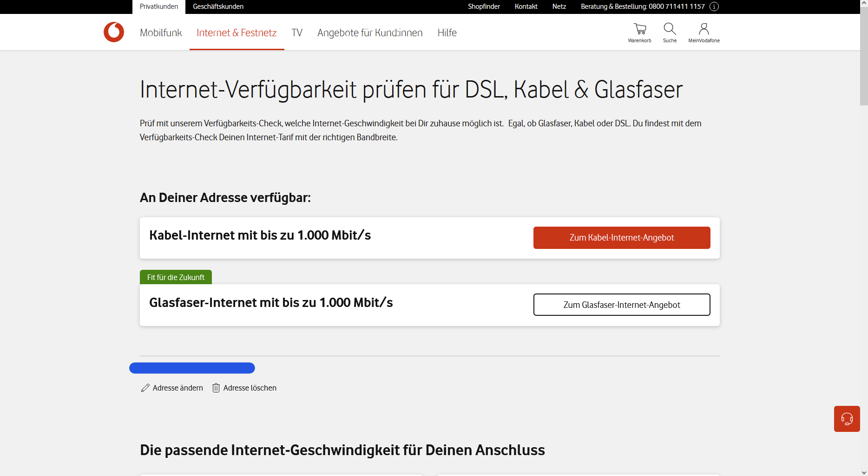Select the Privatkunden tab
Screen dimensions: 868x476
(x=159, y=7)
